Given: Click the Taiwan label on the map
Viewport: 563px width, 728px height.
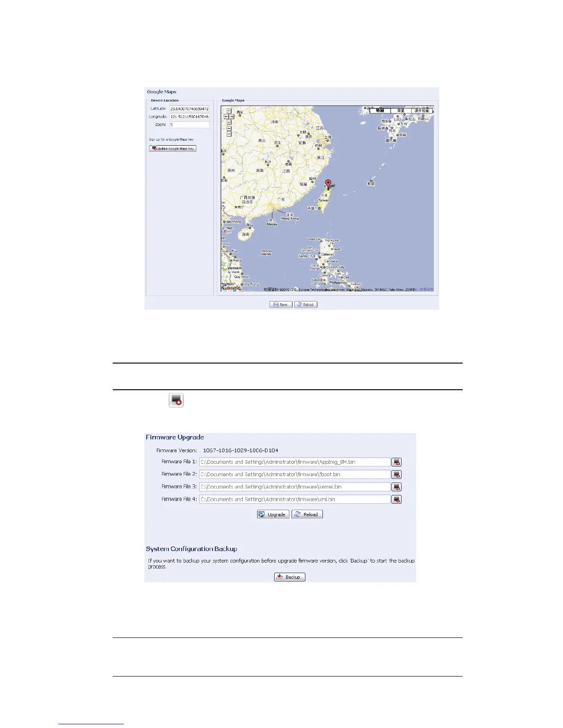Looking at the screenshot, I should [x=324, y=200].
